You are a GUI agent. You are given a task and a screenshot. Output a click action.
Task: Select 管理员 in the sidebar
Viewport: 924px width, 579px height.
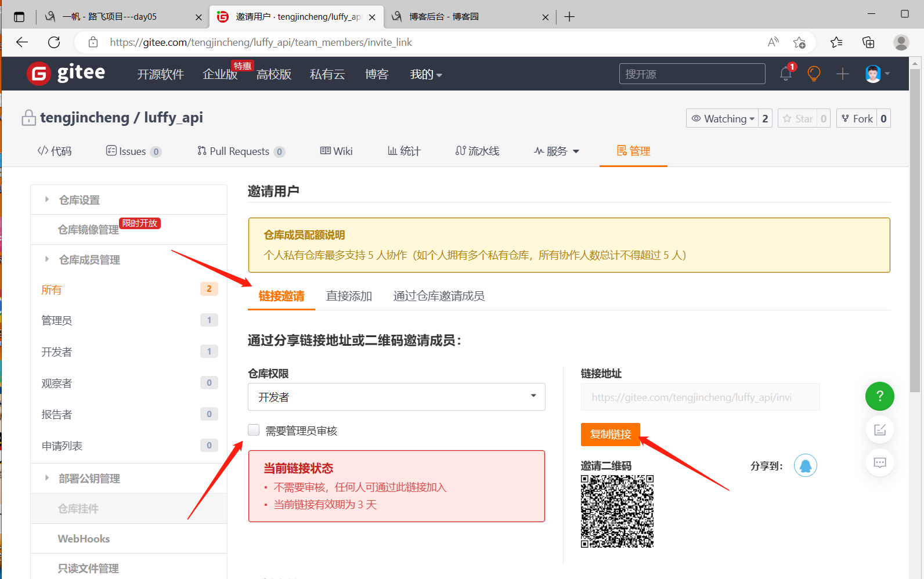click(x=129, y=320)
